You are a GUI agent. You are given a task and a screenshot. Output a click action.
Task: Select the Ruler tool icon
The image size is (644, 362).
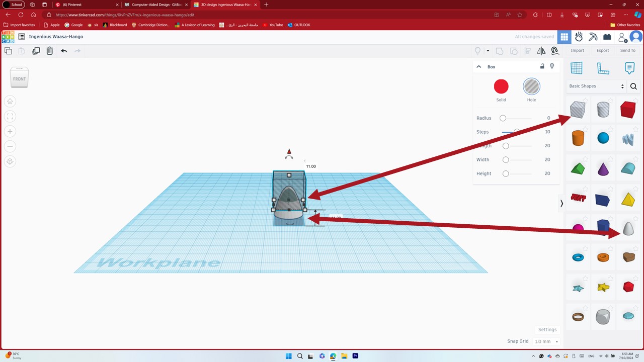tap(603, 68)
